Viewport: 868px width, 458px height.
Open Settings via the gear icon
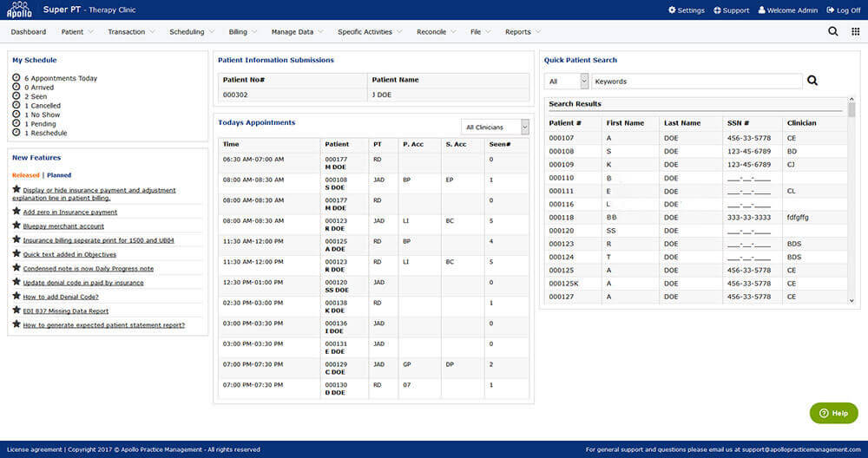point(672,10)
